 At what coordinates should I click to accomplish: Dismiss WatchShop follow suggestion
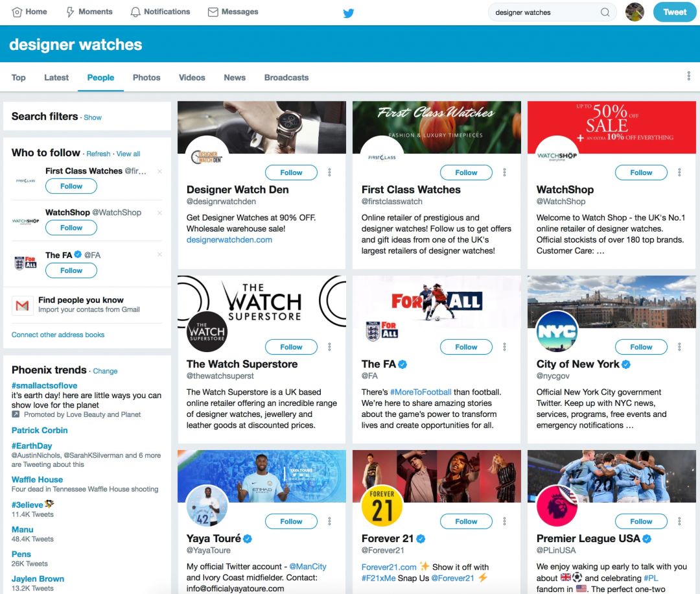click(x=159, y=213)
